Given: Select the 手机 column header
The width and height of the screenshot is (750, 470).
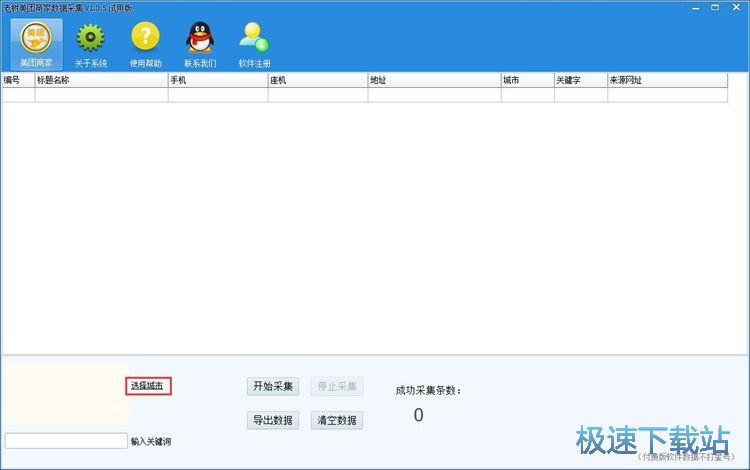Looking at the screenshot, I should click(218, 80).
